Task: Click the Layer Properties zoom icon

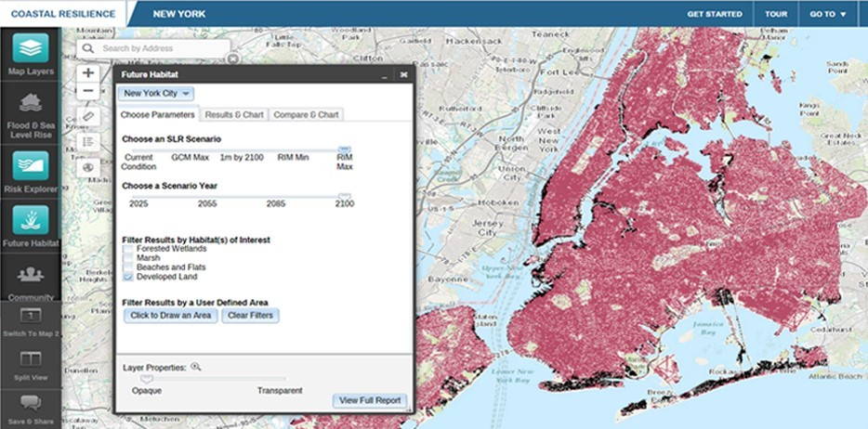Action: [195, 367]
